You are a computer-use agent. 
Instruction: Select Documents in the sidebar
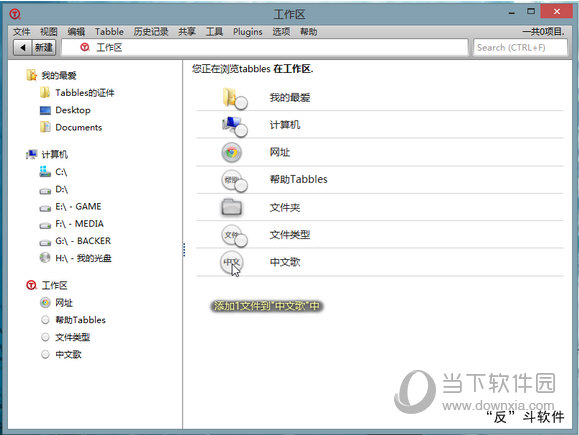(x=79, y=127)
